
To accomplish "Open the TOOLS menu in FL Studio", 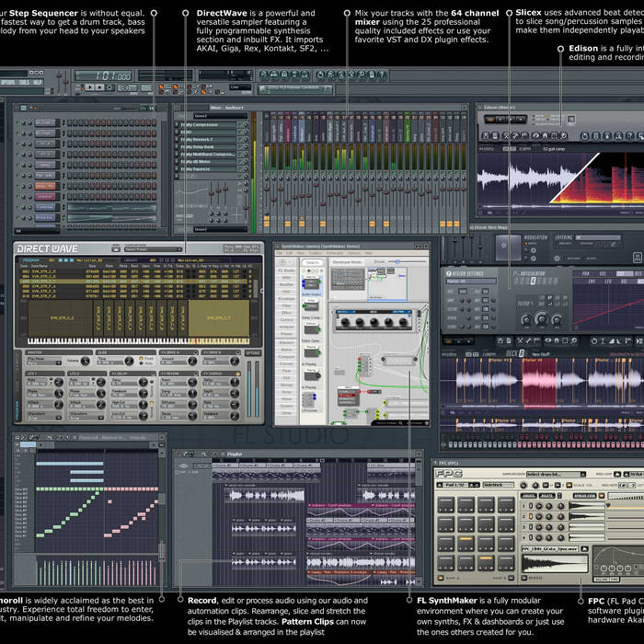I will (x=24, y=82).
